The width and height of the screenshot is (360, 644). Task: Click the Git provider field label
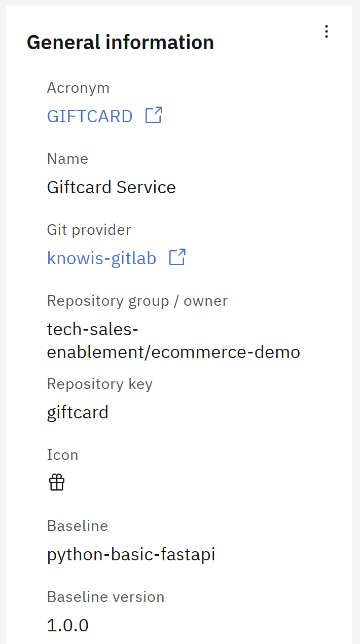[x=89, y=230]
